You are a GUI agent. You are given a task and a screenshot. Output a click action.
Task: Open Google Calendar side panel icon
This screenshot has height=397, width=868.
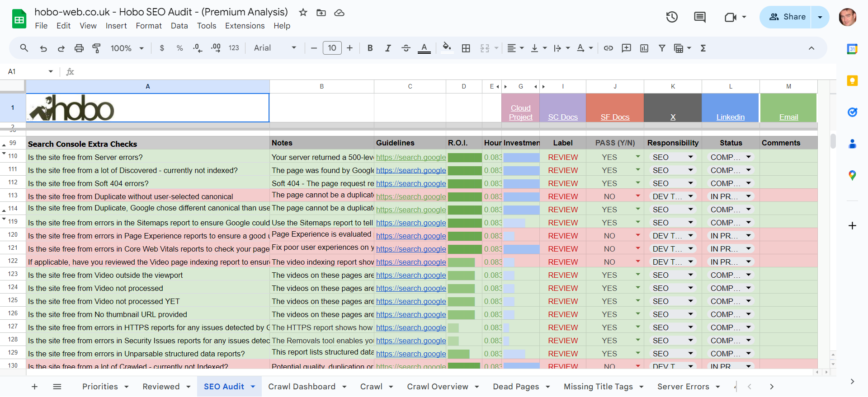coord(852,49)
